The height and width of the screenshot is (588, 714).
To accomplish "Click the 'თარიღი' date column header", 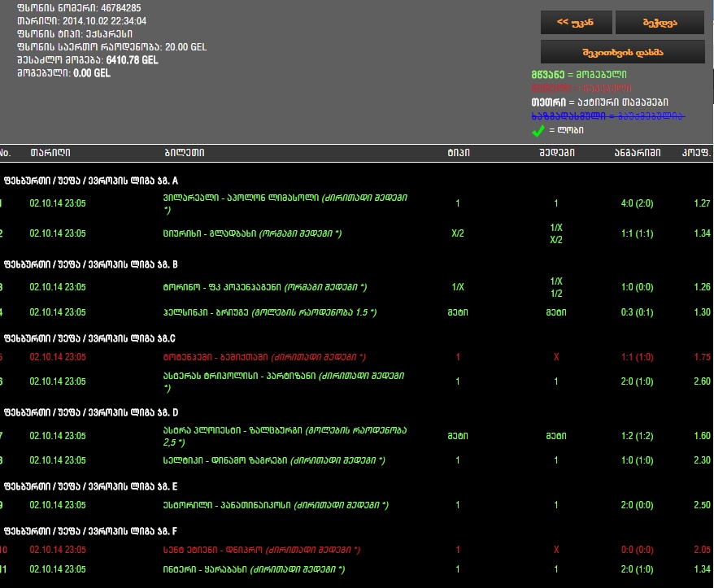I will pos(50,153).
